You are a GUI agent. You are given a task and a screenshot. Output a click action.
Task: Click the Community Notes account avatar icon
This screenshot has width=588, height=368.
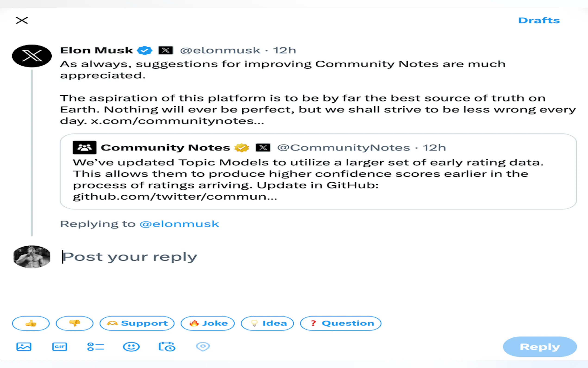(84, 147)
